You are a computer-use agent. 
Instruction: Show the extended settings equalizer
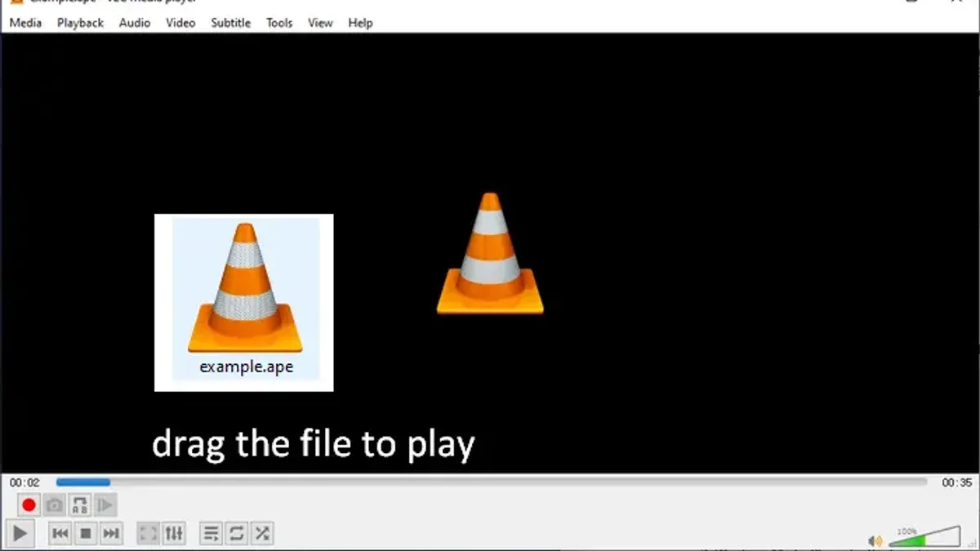pyautogui.click(x=174, y=534)
